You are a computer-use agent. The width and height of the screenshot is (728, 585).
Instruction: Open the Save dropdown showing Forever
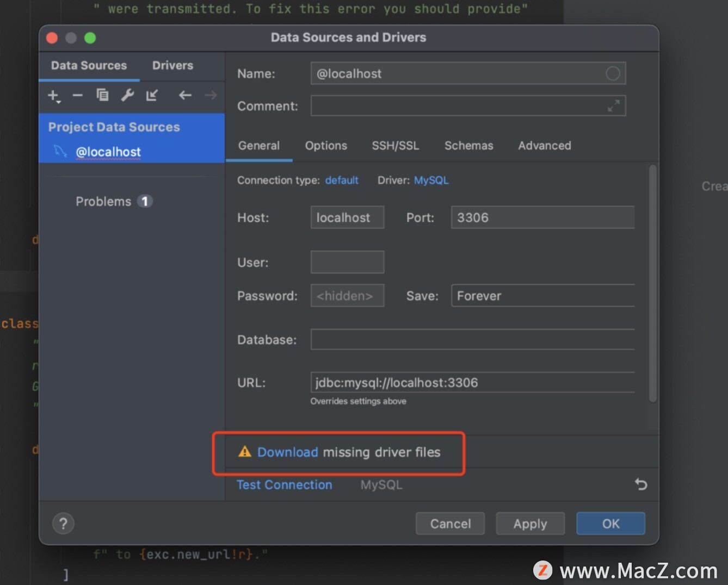[543, 296]
